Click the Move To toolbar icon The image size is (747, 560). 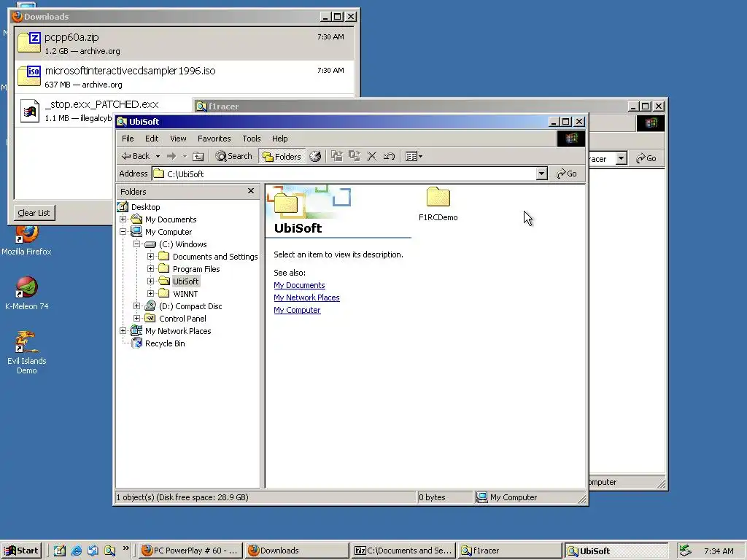coord(337,156)
